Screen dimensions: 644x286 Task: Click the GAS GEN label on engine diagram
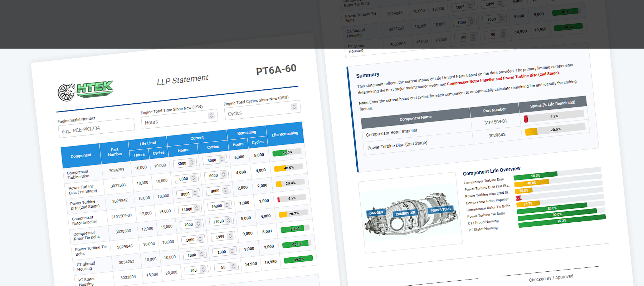coord(376,213)
